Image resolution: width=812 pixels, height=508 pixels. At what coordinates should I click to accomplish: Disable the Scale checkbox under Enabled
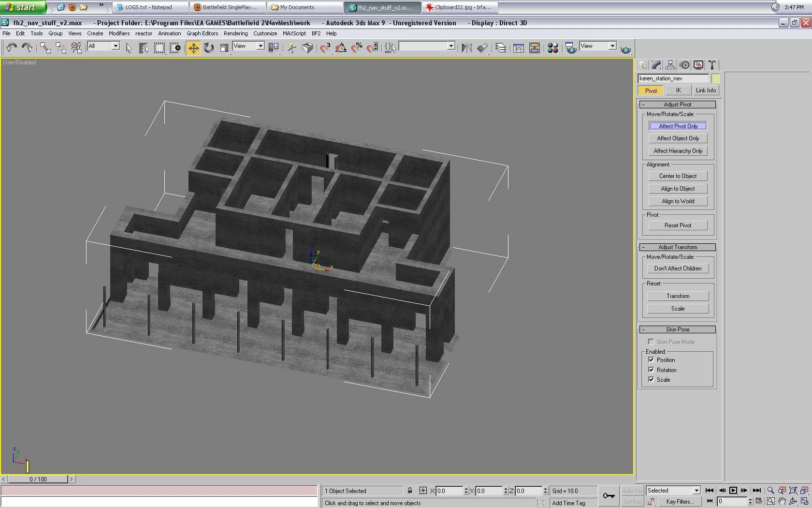point(651,380)
